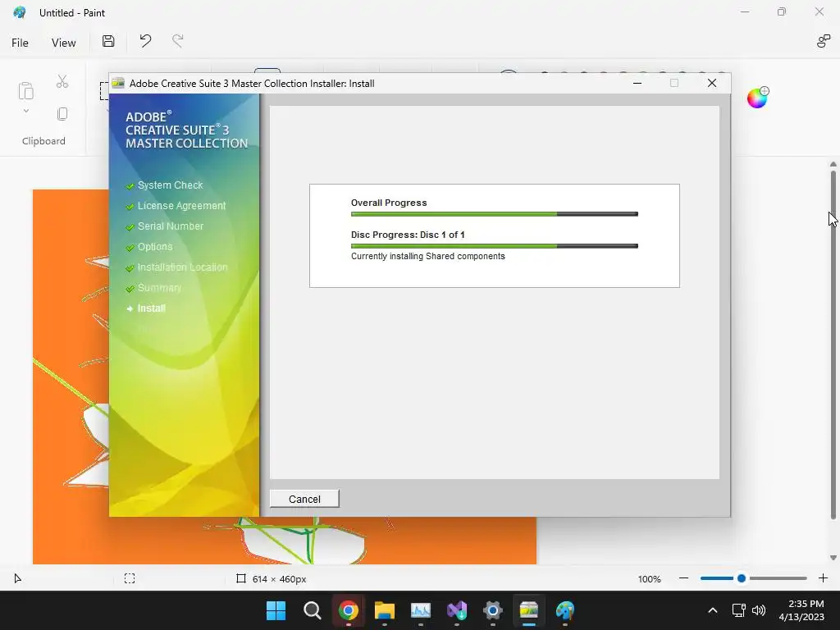Click the Disc Progress bar
840x630 pixels.
click(x=494, y=246)
